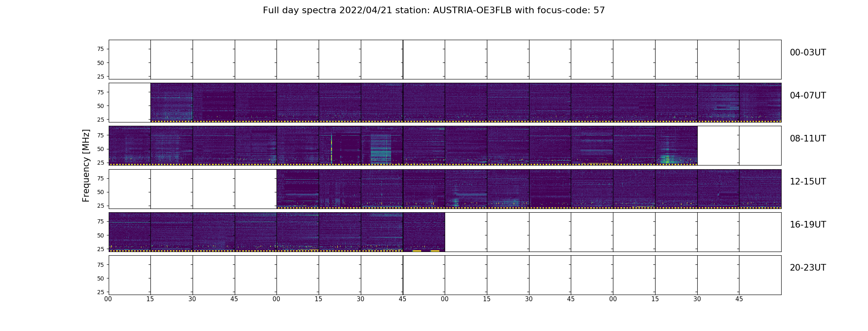
Task: Open the 14:00-14:15 panel with teal burst in 12-15UT row
Action: click(466, 189)
